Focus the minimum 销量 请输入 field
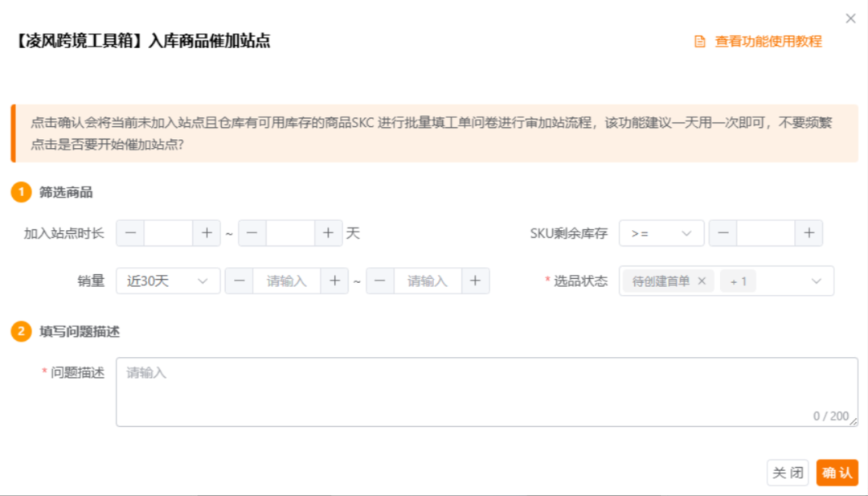This screenshot has width=868, height=496. [x=287, y=281]
